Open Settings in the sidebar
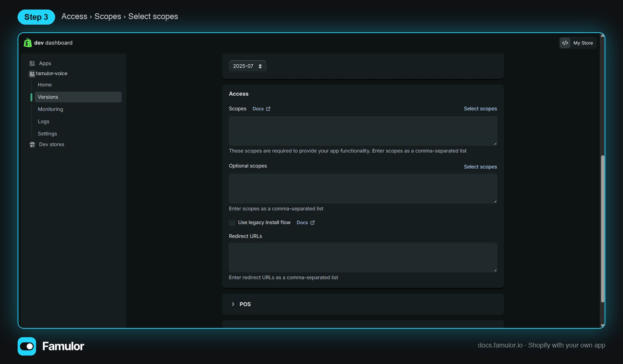623x364 pixels. point(47,134)
